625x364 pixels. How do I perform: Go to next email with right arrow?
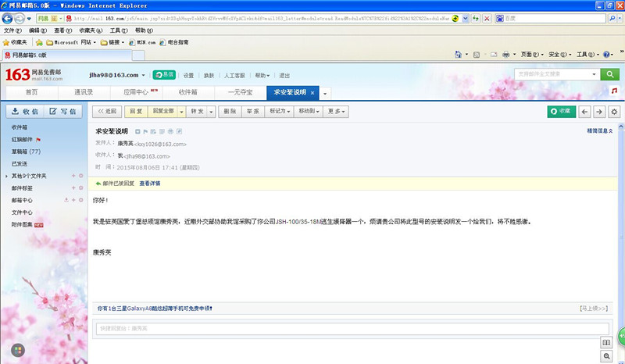tap(599, 112)
